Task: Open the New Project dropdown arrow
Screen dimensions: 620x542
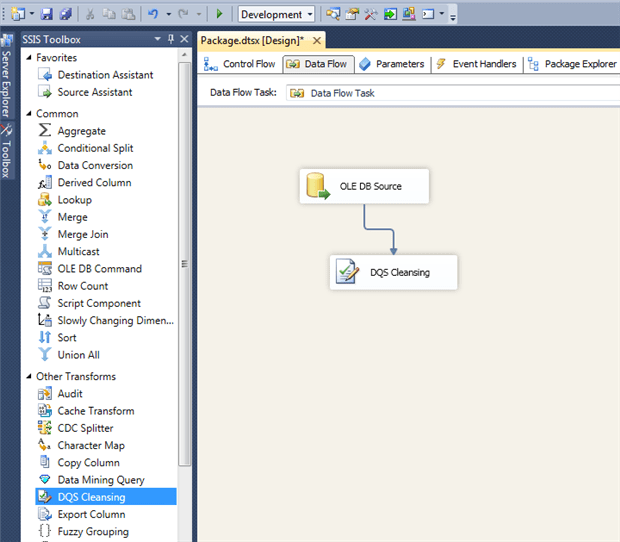Action: (x=32, y=14)
